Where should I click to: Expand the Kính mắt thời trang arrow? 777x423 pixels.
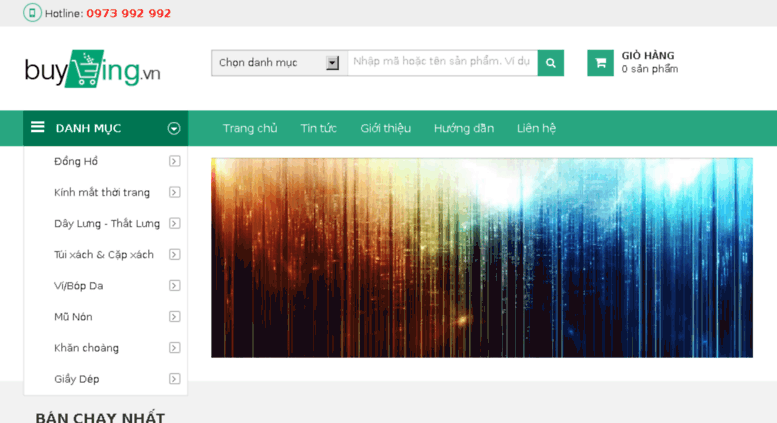tap(174, 192)
